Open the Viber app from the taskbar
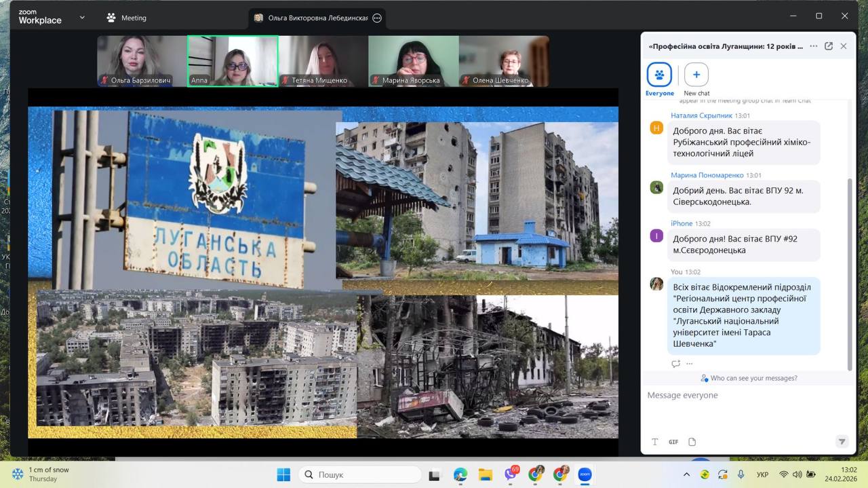Viewport: 868px width, 488px height. tap(511, 474)
